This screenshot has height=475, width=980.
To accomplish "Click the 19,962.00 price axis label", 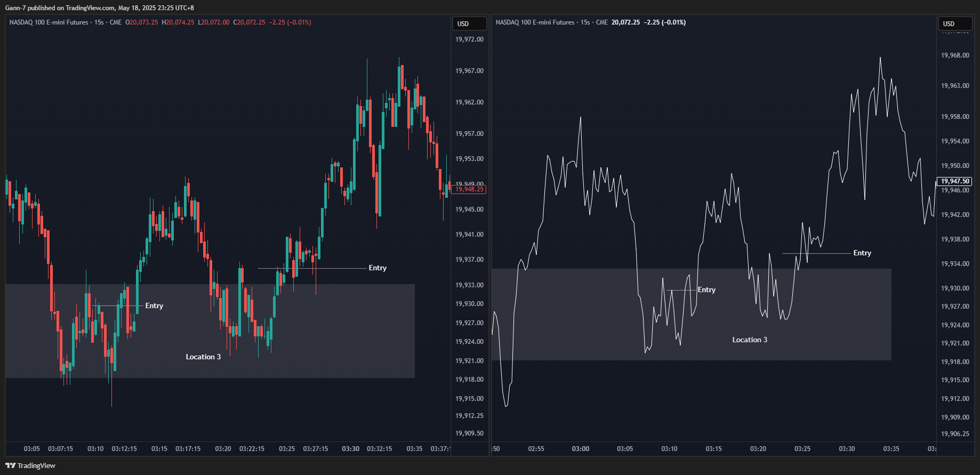I will pos(469,102).
